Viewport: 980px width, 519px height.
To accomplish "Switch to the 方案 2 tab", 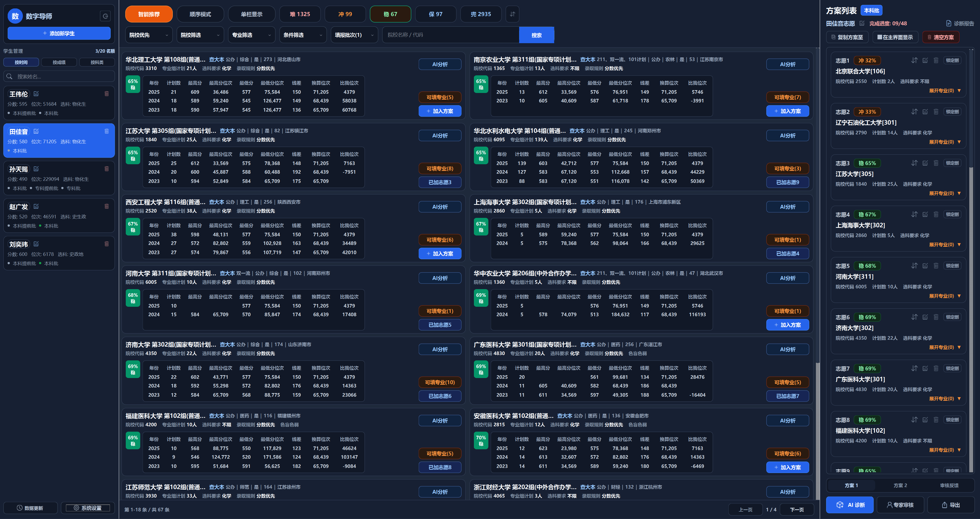I will tap(900, 485).
